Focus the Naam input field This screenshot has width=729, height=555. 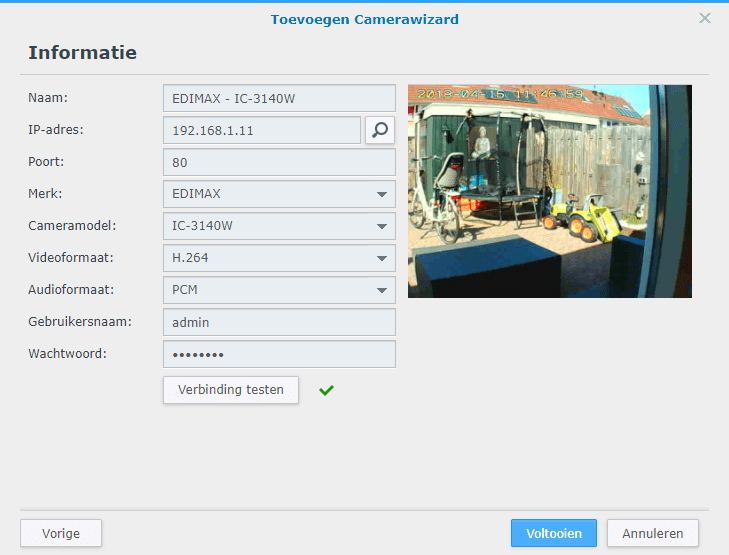279,98
